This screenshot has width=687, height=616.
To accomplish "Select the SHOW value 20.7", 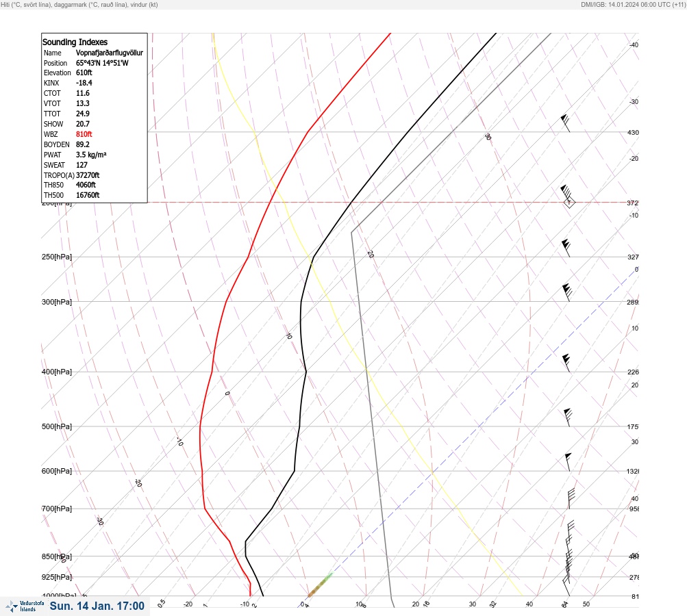I will point(83,124).
